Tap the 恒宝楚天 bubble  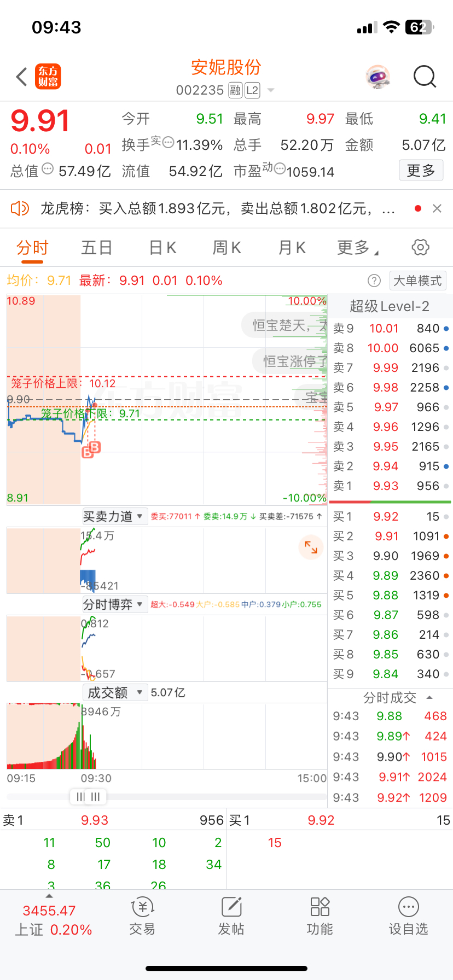click(284, 325)
